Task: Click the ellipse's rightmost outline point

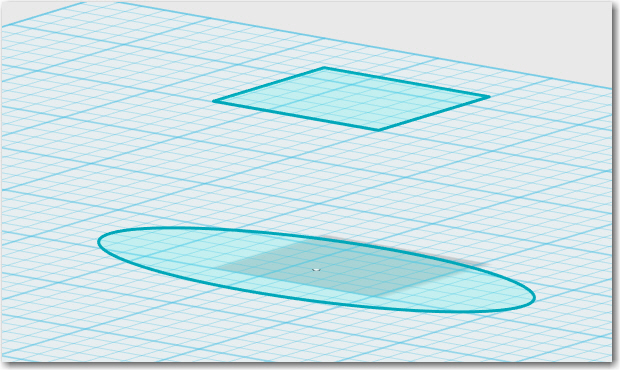Action: pos(535,297)
